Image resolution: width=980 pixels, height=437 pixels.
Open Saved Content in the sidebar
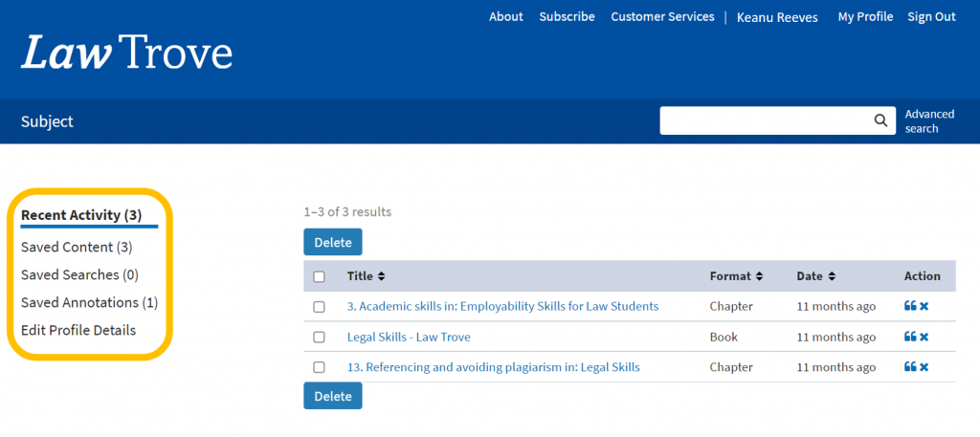pos(77,247)
